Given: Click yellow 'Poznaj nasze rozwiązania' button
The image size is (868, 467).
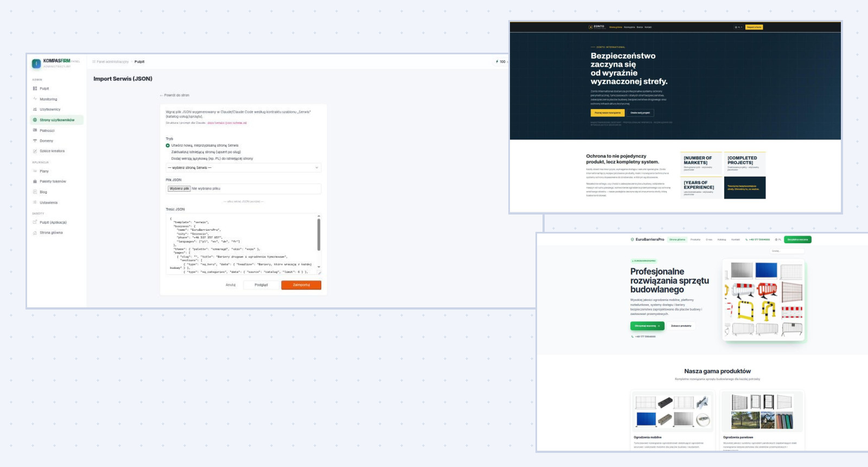Looking at the screenshot, I should point(608,113).
